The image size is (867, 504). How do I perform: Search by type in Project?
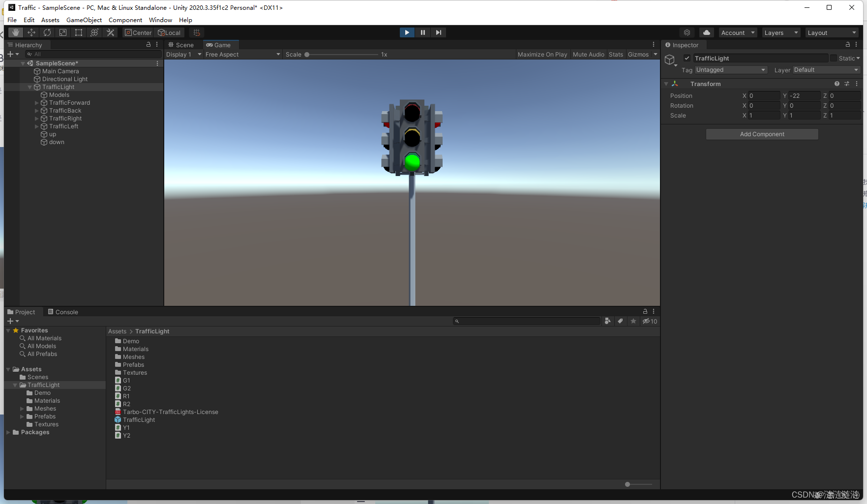point(608,321)
